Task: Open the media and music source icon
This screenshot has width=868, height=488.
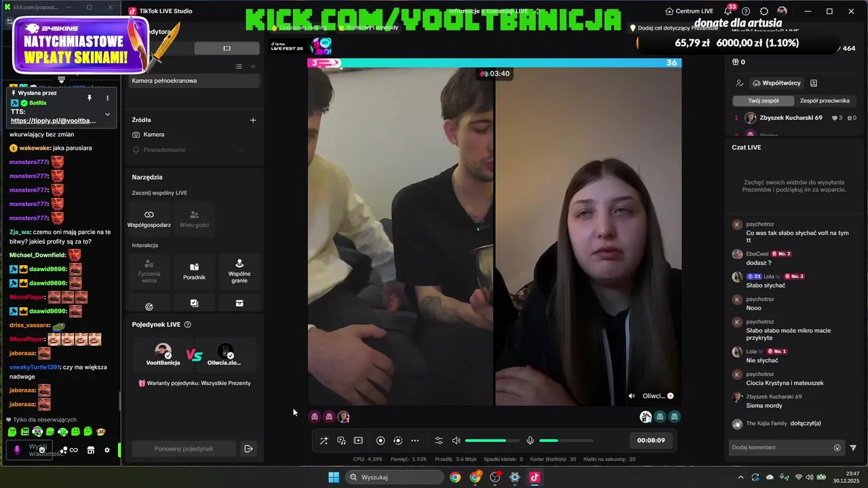Action: [341, 441]
